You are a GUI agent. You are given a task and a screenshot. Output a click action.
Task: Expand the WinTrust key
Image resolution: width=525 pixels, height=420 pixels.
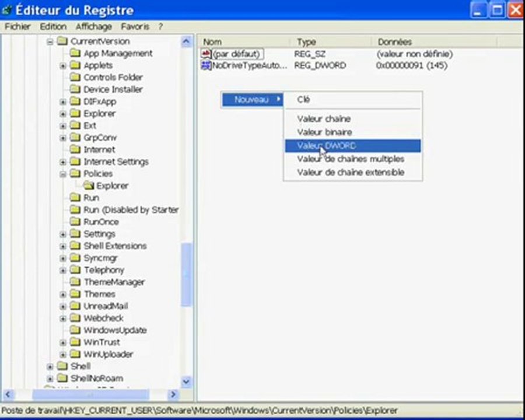tap(63, 342)
